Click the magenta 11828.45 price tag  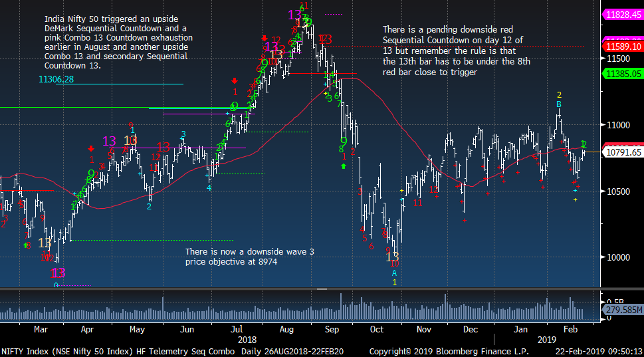[622, 15]
